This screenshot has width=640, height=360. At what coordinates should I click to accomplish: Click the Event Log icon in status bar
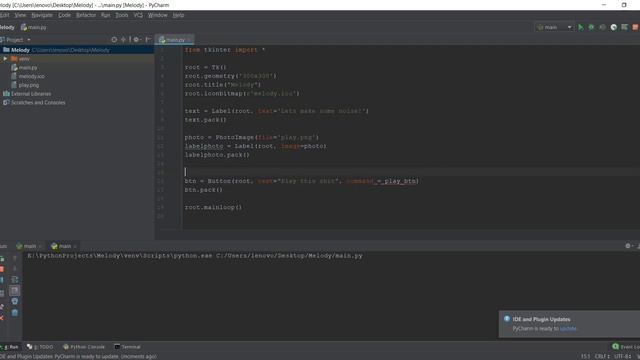616,347
